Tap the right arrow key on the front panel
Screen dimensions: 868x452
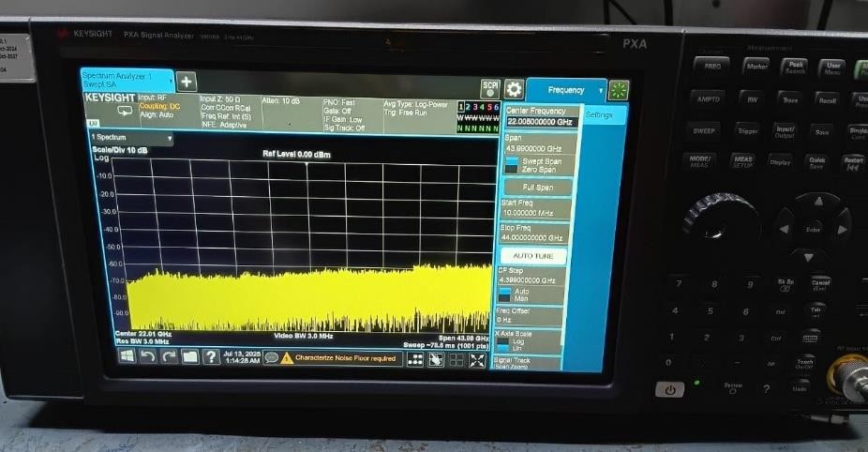[843, 230]
